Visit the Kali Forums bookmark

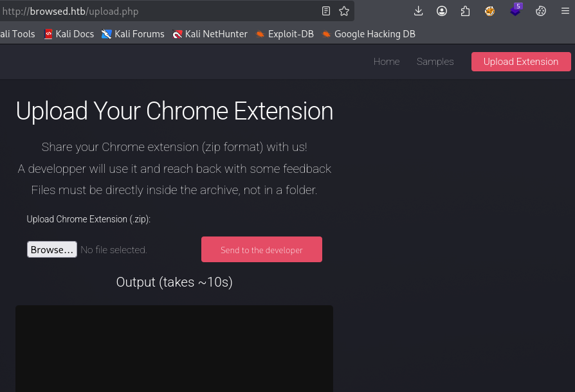[132, 34]
